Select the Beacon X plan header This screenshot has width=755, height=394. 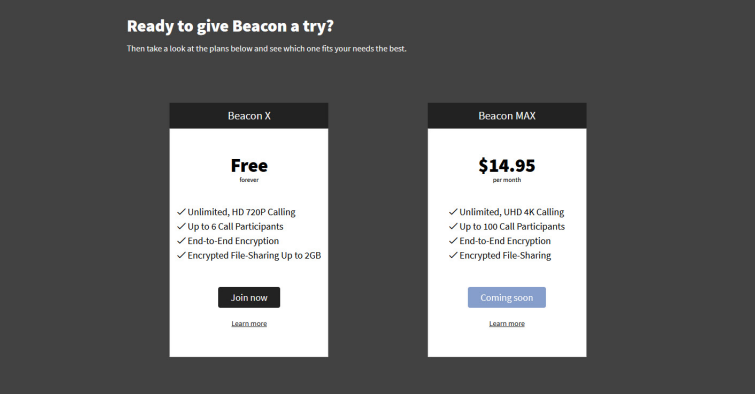click(x=249, y=116)
